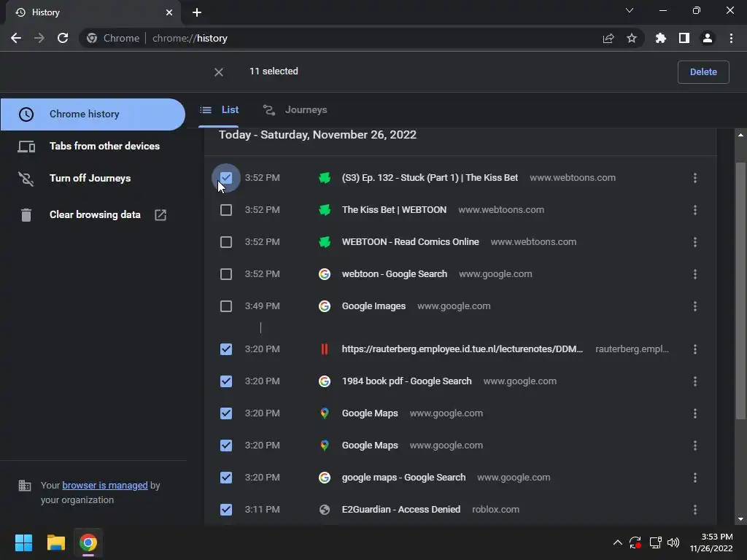Screen dimensions: 747x560
Task: Click the share page icon
Action: [x=608, y=38]
